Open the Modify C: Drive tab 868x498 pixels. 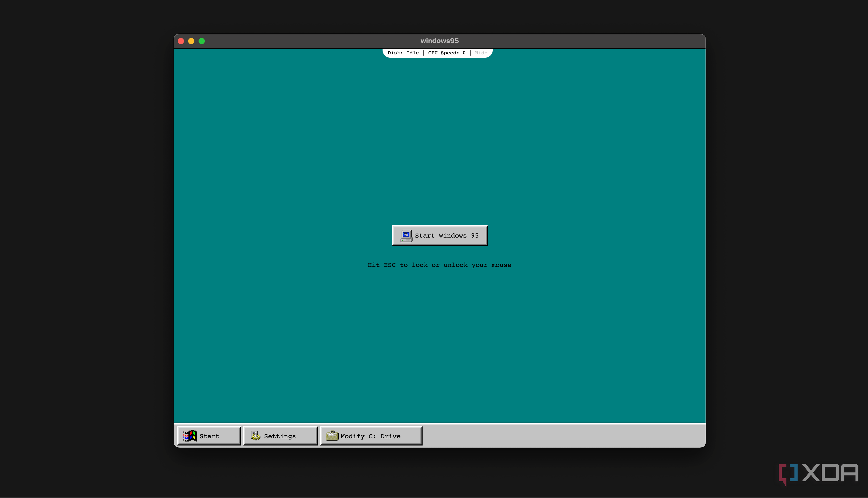coord(371,436)
